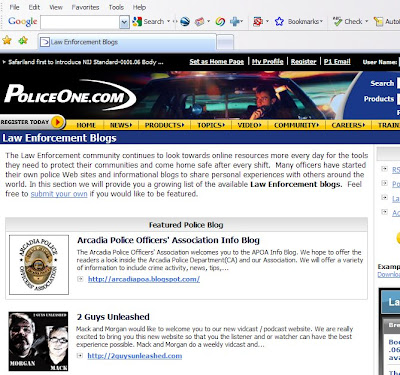Click the 2 Guys Unleashed thumbnail
Viewport: 400px width, 375px height.
tap(38, 341)
